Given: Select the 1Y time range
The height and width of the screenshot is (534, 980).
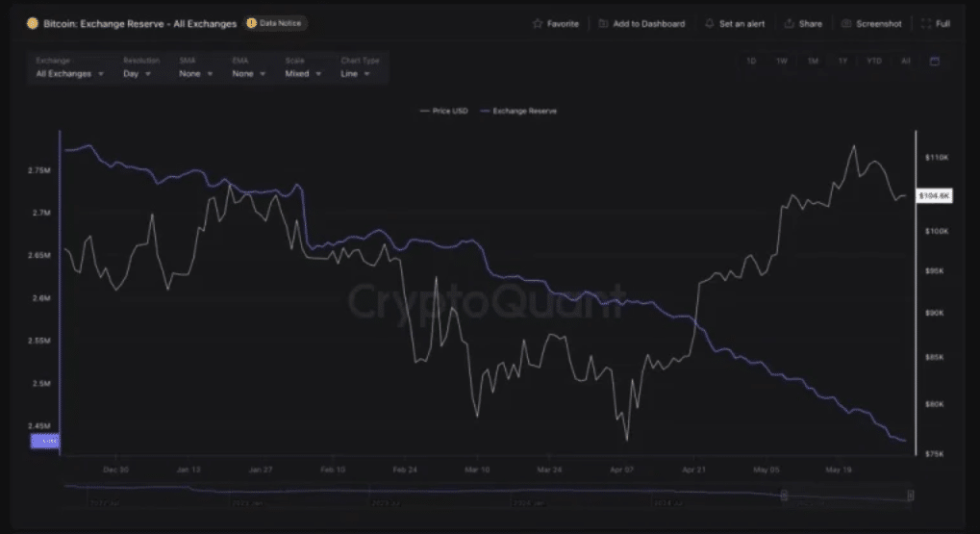Looking at the screenshot, I should tap(843, 62).
